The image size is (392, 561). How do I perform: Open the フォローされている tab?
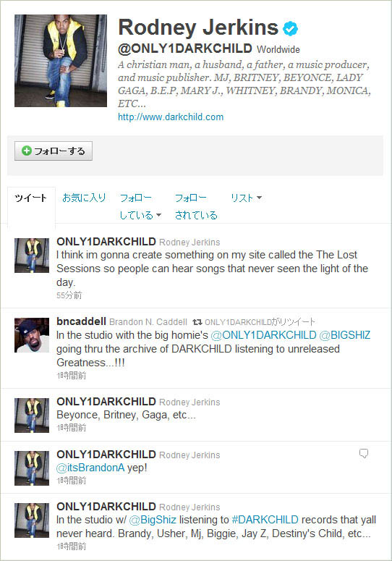[x=196, y=206]
